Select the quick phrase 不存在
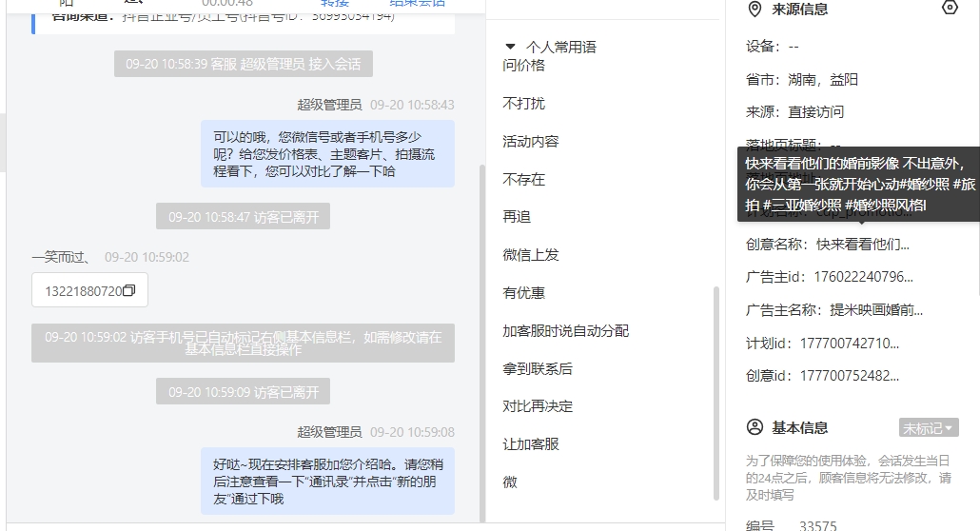Screen dimensions: 980x531 click(523, 180)
